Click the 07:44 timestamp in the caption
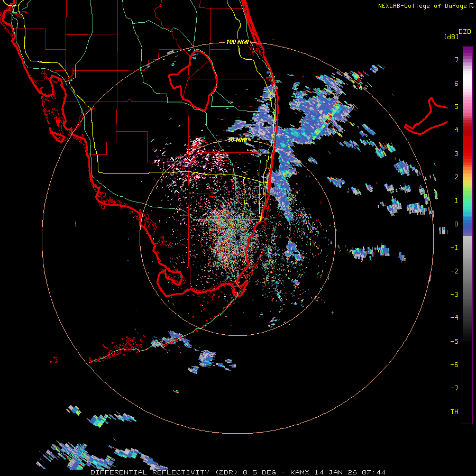The width and height of the screenshot is (476, 476). (x=374, y=472)
